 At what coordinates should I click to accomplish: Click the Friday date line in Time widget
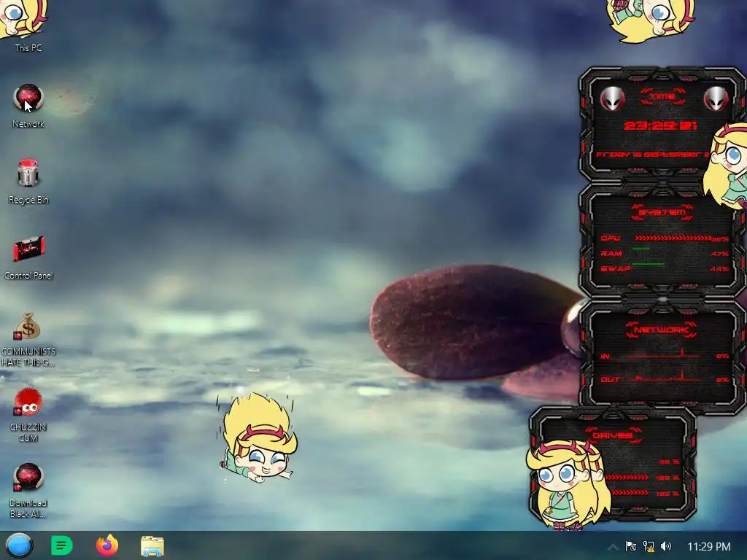653,155
